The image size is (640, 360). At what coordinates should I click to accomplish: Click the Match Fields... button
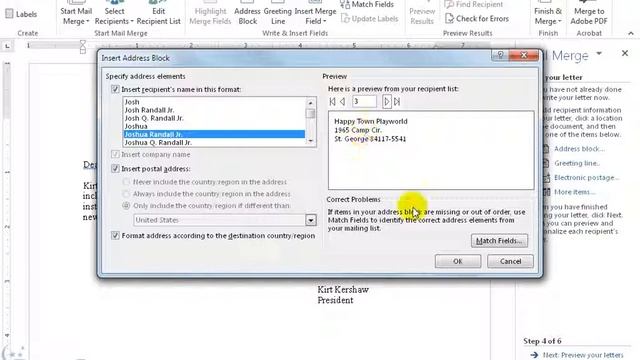(499, 241)
